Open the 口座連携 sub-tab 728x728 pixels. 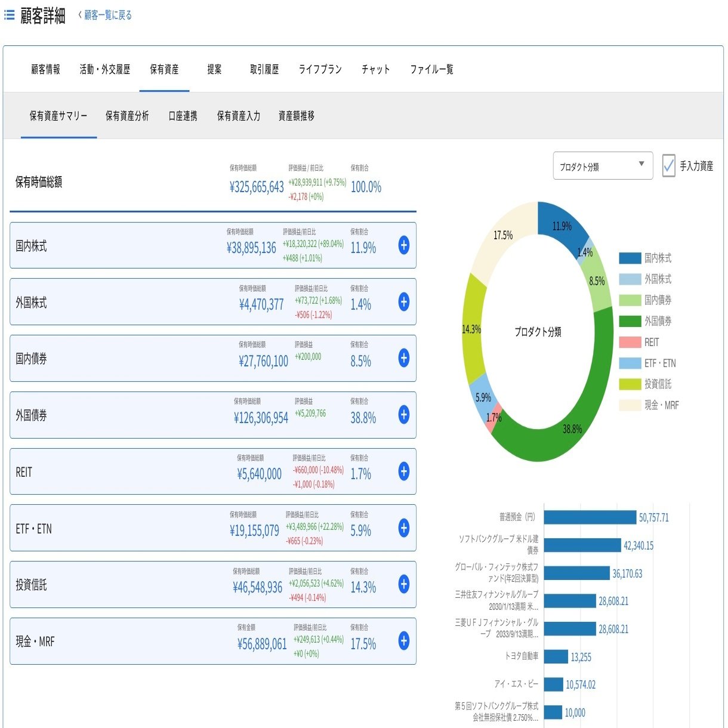183,116
